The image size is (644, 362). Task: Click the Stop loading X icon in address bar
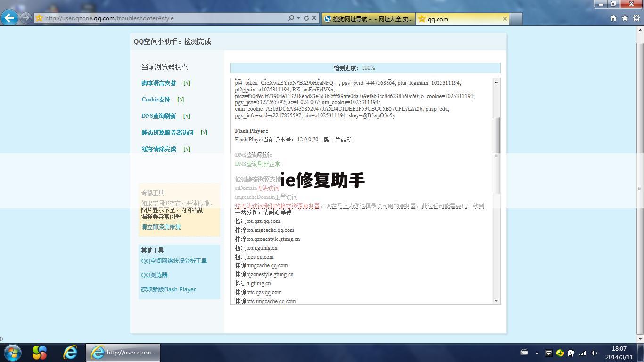(x=314, y=18)
